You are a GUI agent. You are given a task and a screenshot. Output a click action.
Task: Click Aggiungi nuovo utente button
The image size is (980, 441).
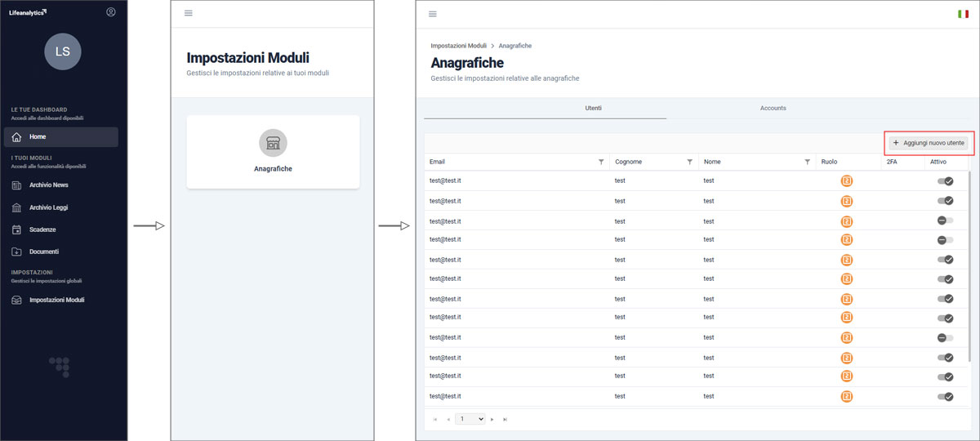coord(929,143)
